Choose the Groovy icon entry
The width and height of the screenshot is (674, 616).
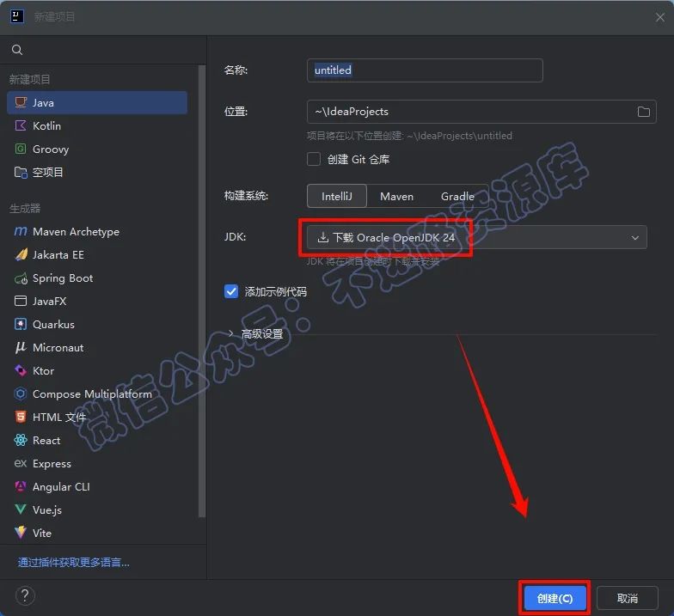click(21, 149)
